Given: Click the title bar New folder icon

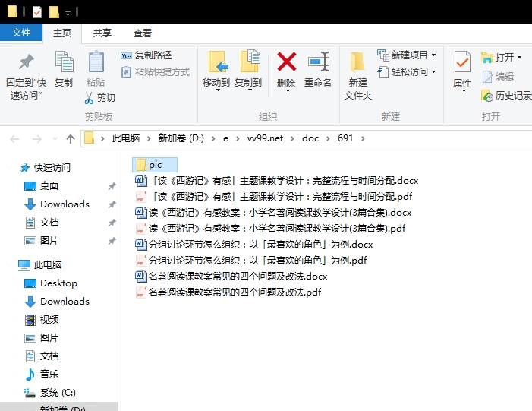Looking at the screenshot, I should click(55, 12).
